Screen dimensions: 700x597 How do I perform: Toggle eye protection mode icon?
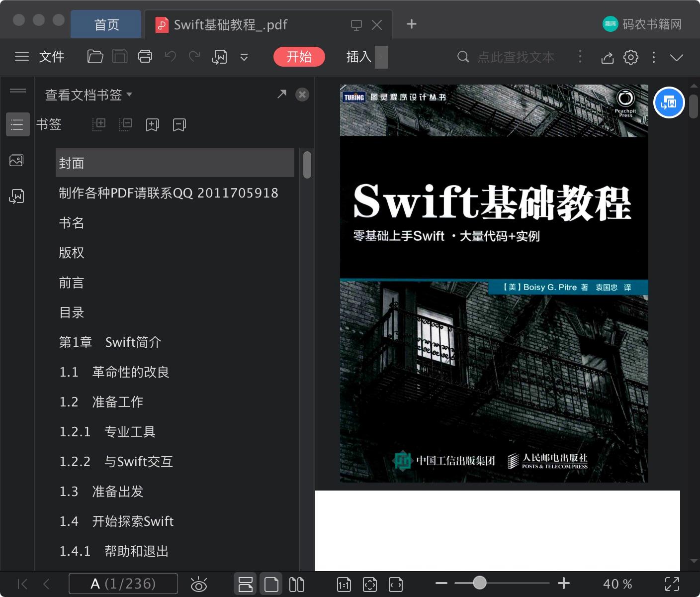199,584
